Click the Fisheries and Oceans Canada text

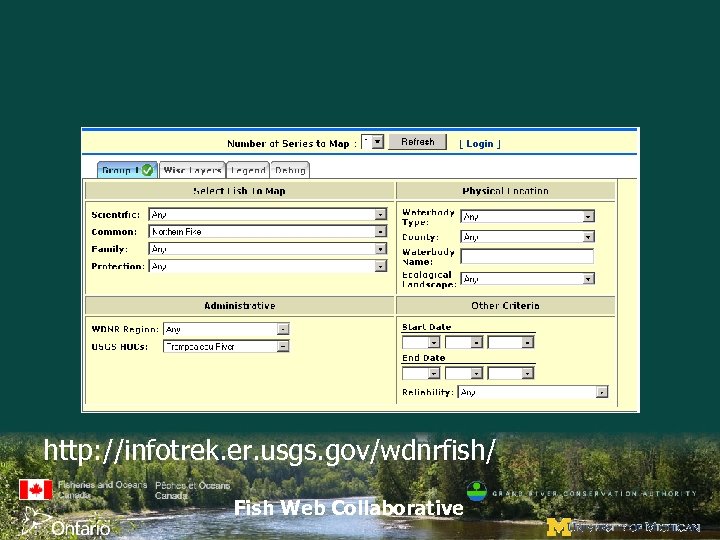pyautogui.click(x=102, y=490)
